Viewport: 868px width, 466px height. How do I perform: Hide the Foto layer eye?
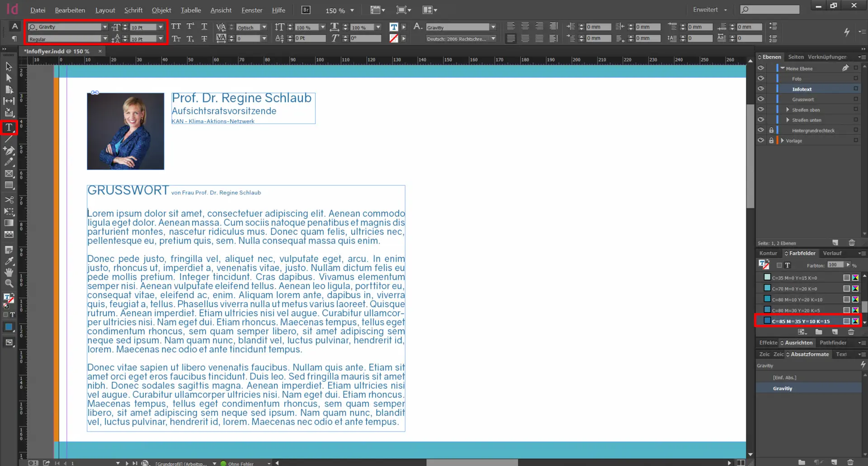pyautogui.click(x=761, y=78)
